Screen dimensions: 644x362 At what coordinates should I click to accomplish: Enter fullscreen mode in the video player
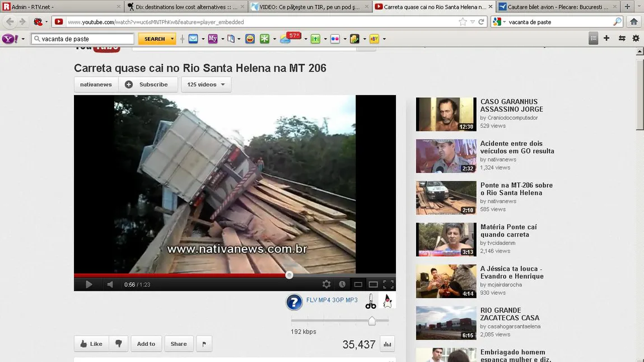click(x=389, y=284)
